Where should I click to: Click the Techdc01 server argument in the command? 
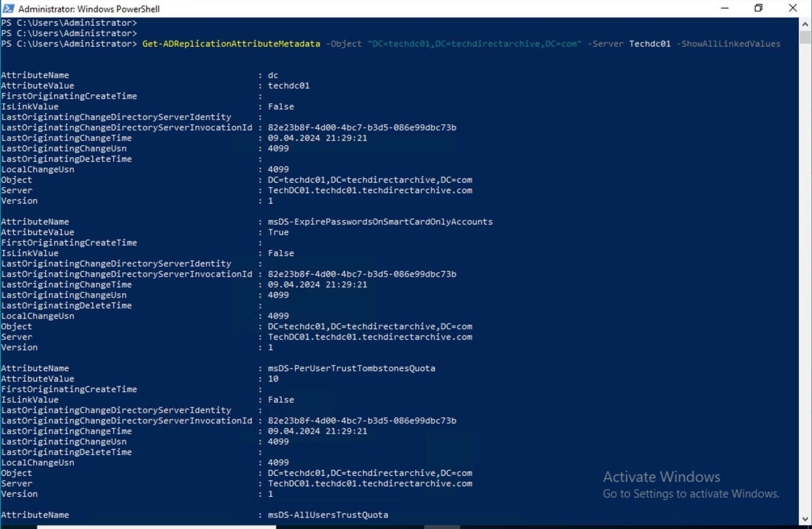pos(650,44)
